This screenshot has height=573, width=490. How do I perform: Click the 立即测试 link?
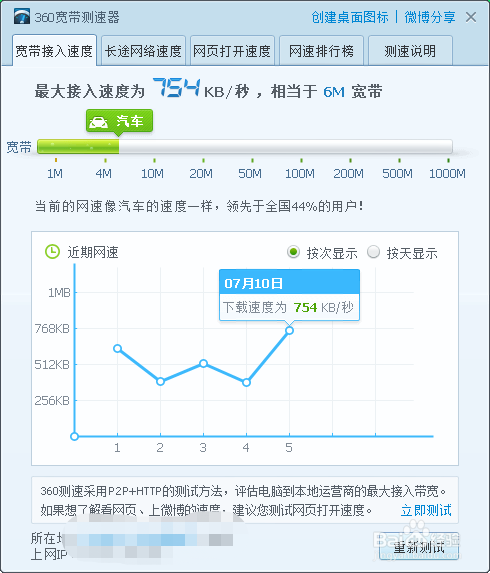[426, 510]
